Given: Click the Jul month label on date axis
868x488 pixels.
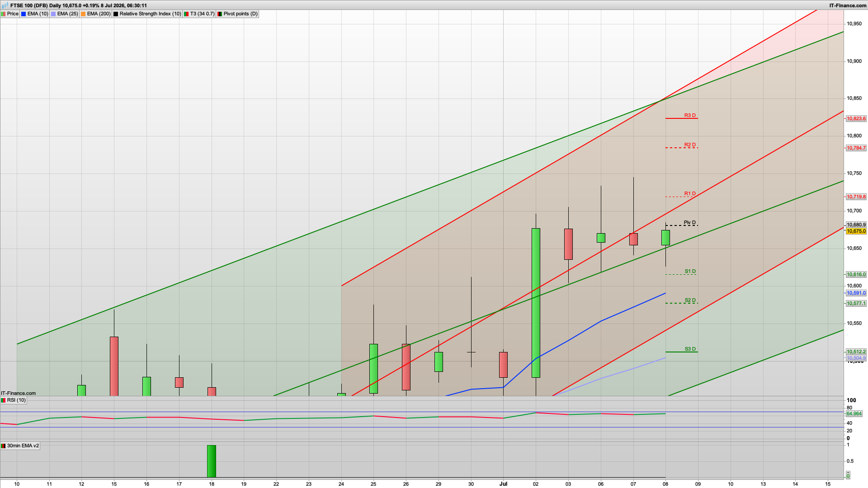Looking at the screenshot, I should pos(503,484).
